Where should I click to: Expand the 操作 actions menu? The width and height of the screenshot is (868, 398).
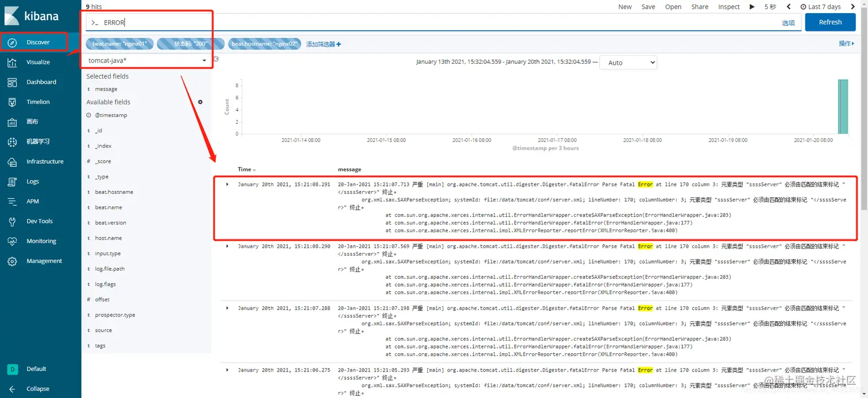846,44
